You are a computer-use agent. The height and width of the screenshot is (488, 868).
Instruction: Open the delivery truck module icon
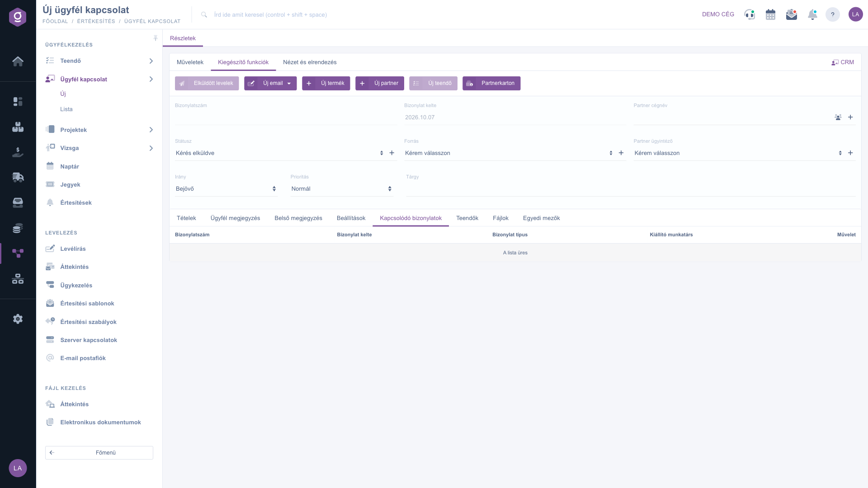click(18, 177)
